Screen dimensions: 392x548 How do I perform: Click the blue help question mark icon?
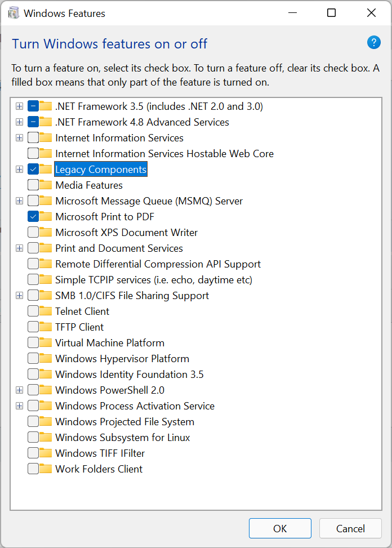point(373,42)
